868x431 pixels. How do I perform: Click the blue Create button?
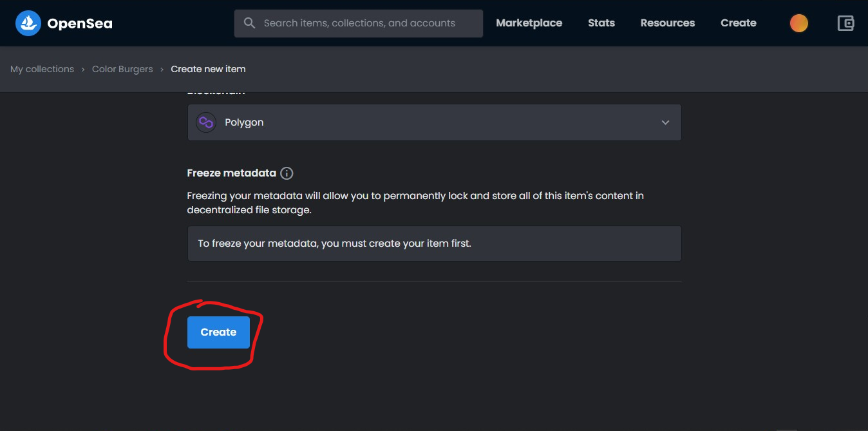(x=218, y=332)
